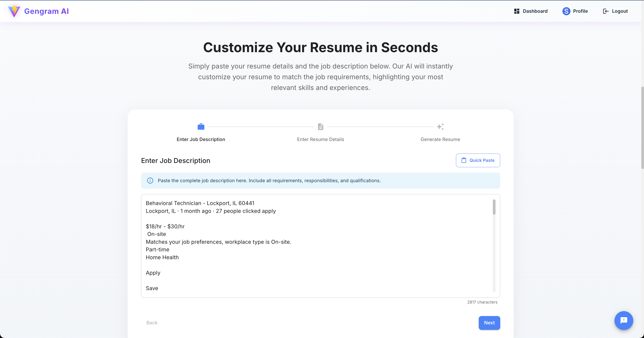Switch to Enter Resume Details step
644x338 pixels.
pos(320,140)
